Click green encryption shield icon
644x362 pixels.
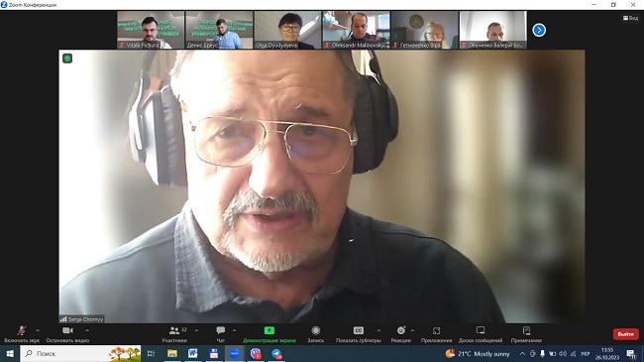[67, 59]
